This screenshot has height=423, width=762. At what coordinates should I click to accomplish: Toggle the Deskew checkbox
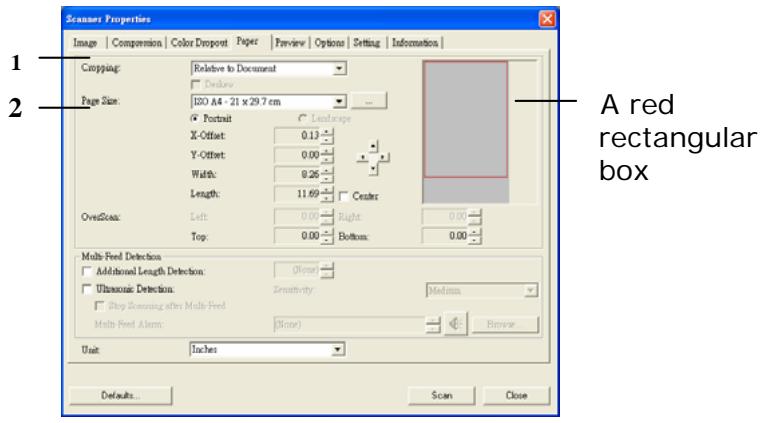coord(195,85)
